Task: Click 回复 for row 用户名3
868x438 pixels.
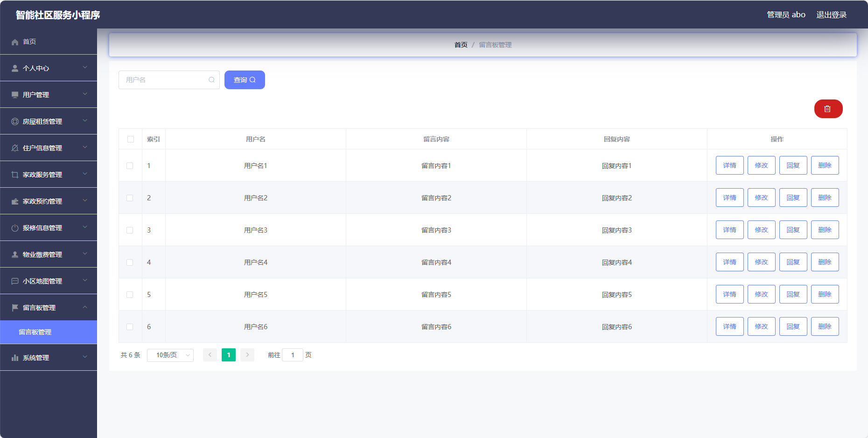Action: [793, 230]
